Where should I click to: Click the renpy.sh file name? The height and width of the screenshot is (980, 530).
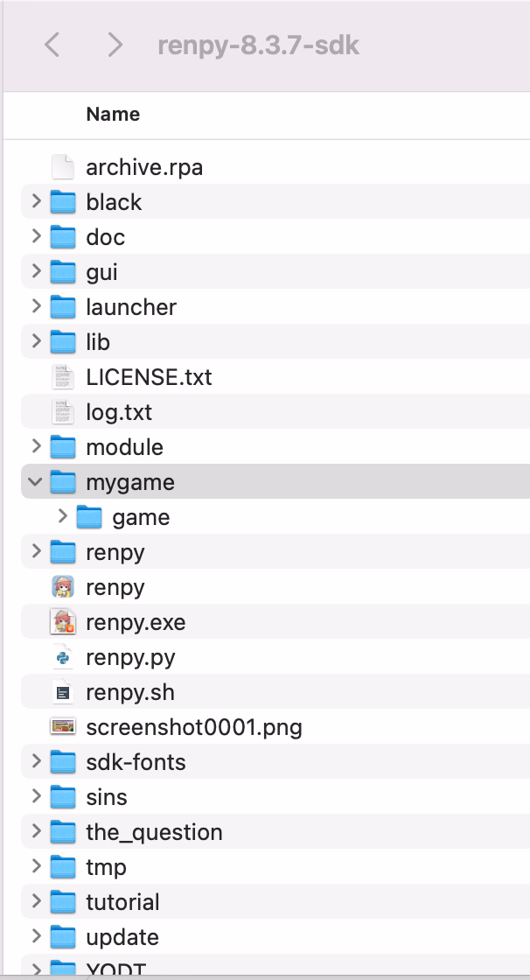130,692
